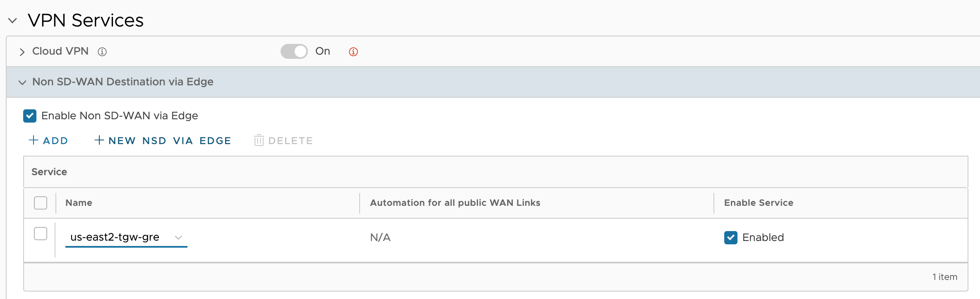Click the trash can DELETE icon

[x=259, y=140]
